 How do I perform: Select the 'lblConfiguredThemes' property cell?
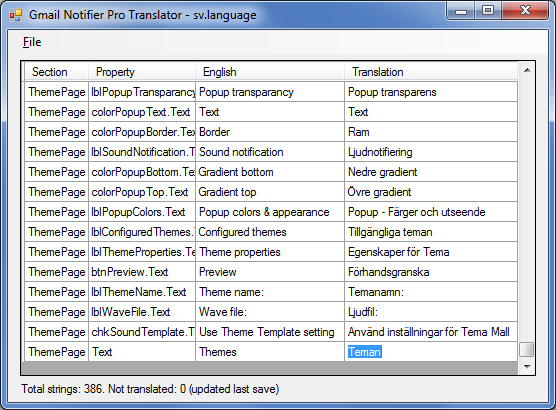click(142, 232)
